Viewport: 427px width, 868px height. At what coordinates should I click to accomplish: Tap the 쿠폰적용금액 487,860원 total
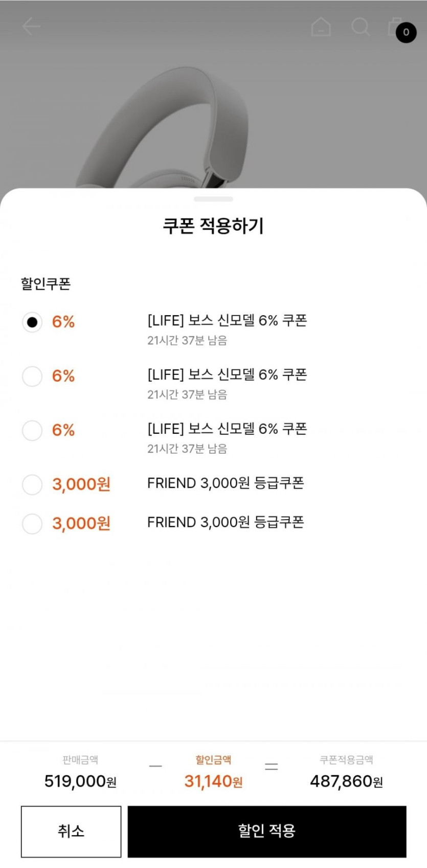[346, 781]
